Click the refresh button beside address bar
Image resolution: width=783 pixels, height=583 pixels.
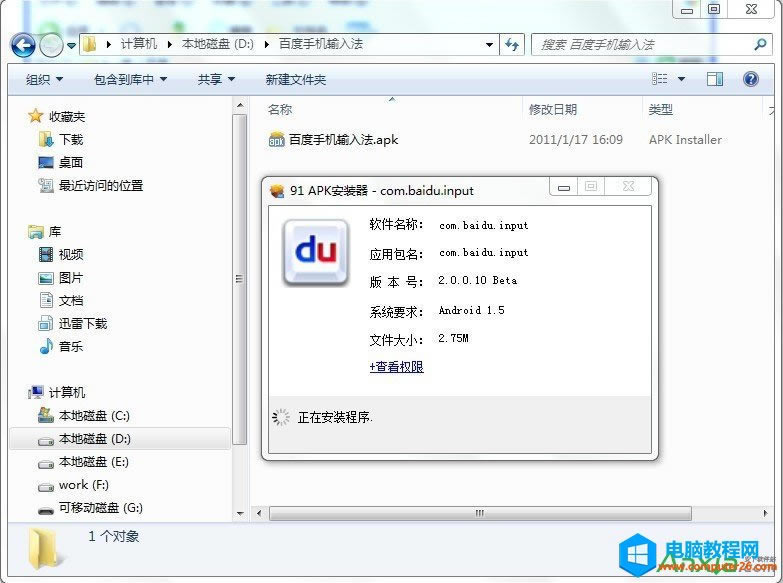pos(513,45)
